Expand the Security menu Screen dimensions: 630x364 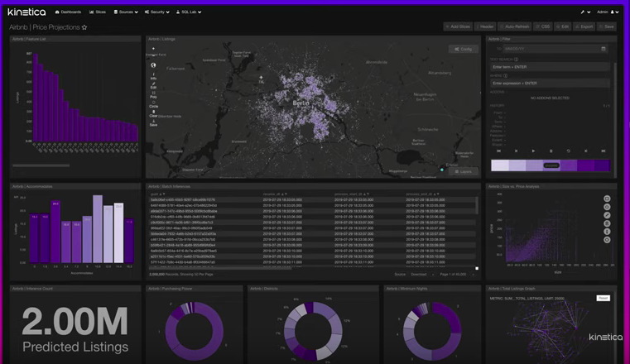tap(157, 12)
